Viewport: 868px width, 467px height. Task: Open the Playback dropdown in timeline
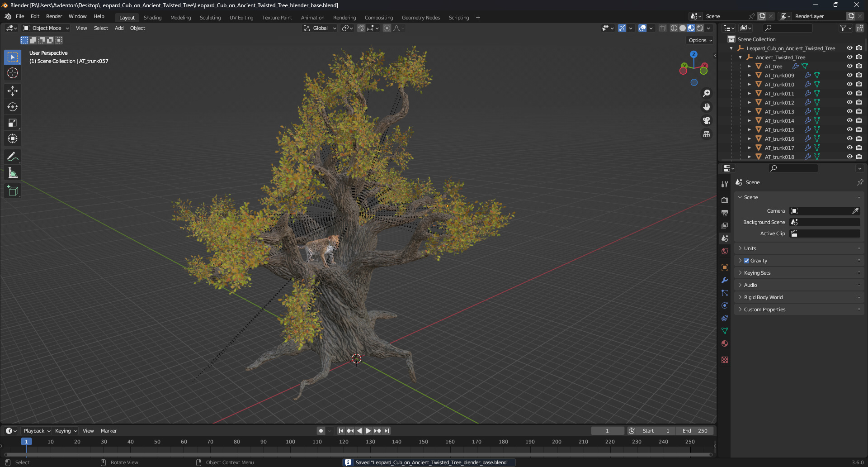click(x=37, y=431)
